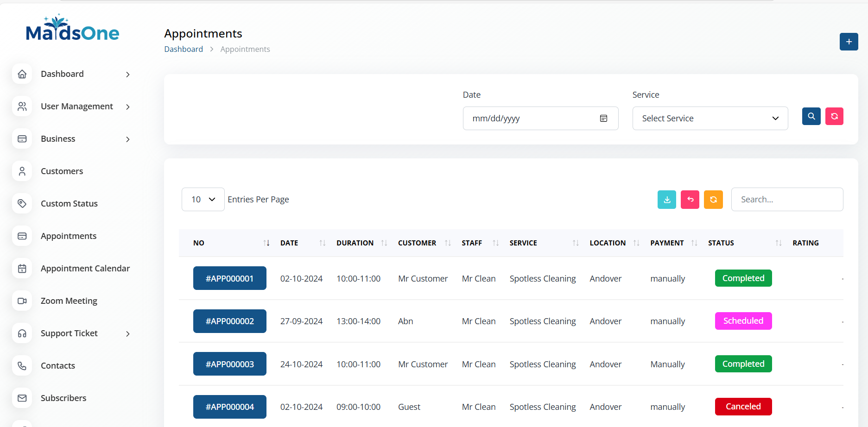Open the Zoom Meeting sidebar item
868x427 pixels.
(x=69, y=301)
